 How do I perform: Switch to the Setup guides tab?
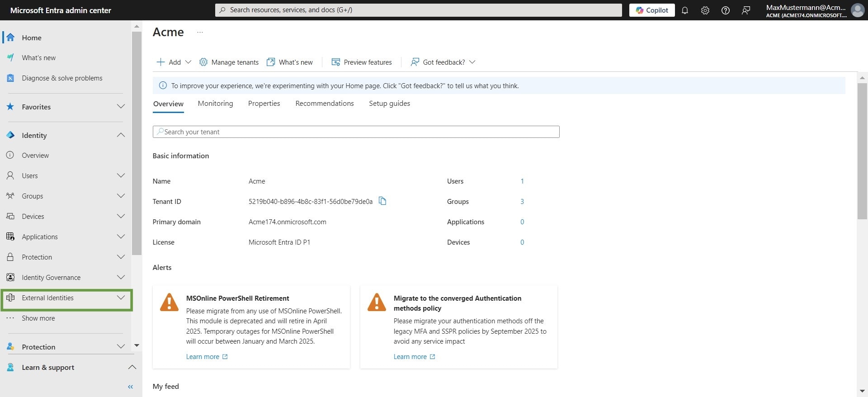[x=389, y=104]
